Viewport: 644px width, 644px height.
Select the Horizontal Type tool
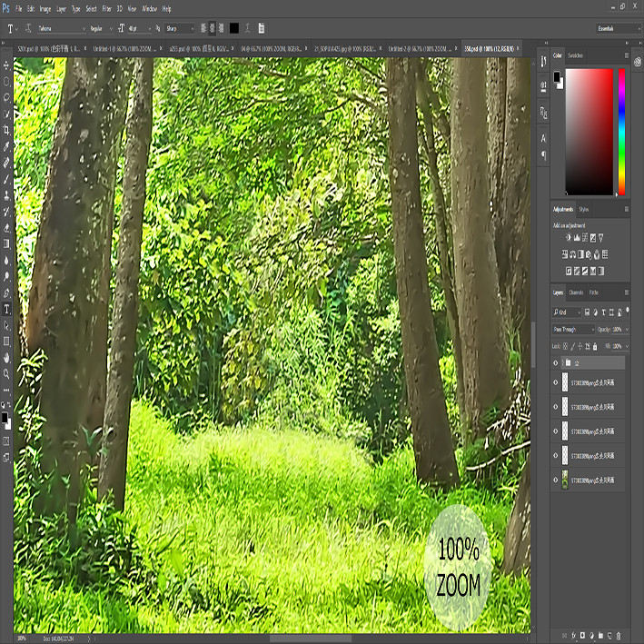pyautogui.click(x=6, y=309)
